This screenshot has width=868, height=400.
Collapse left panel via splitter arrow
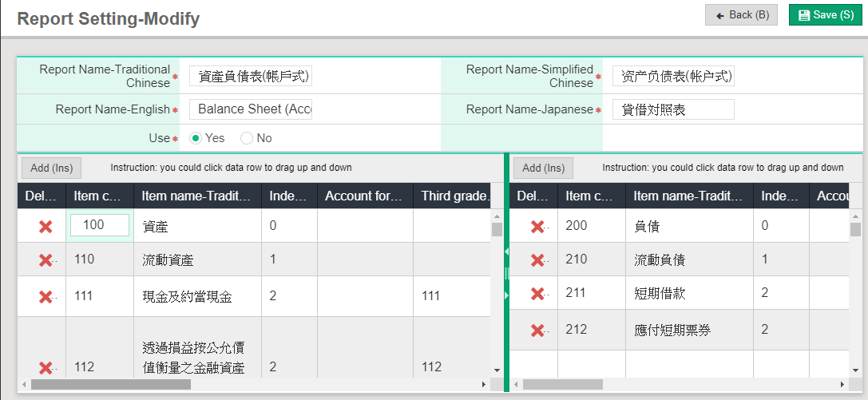(505, 251)
